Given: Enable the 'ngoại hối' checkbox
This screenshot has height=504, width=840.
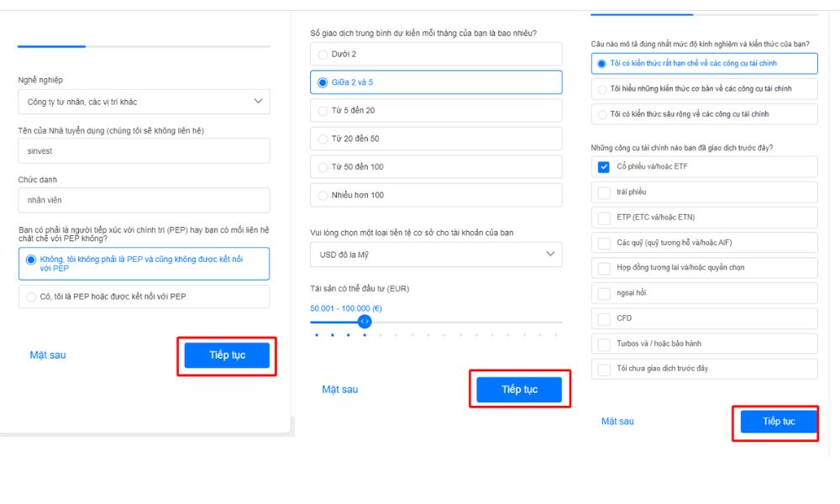Looking at the screenshot, I should click(x=604, y=293).
